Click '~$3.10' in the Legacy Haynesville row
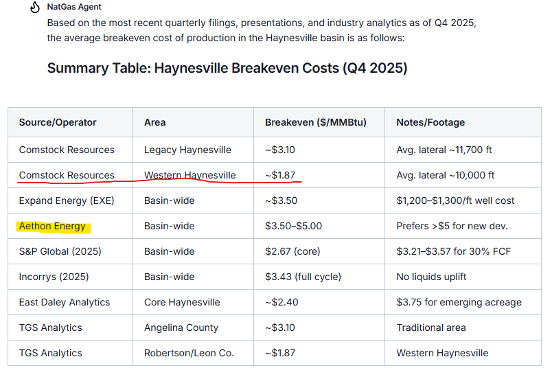Viewport: 552px width, 392px height. (280, 150)
